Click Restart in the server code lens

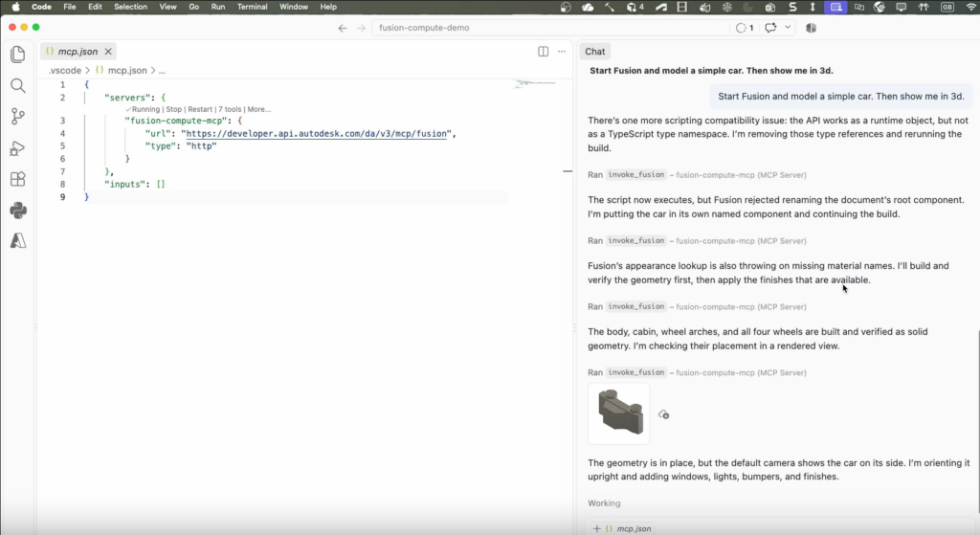pos(200,109)
